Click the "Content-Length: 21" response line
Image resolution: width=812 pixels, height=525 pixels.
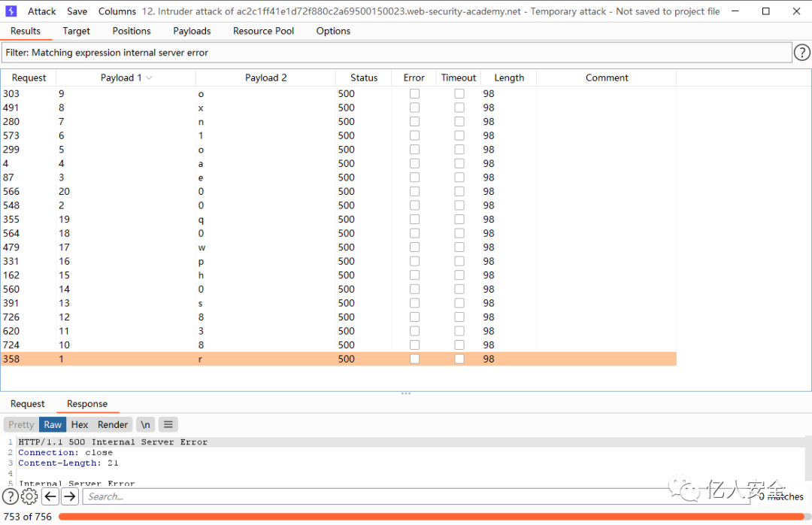[x=68, y=463]
